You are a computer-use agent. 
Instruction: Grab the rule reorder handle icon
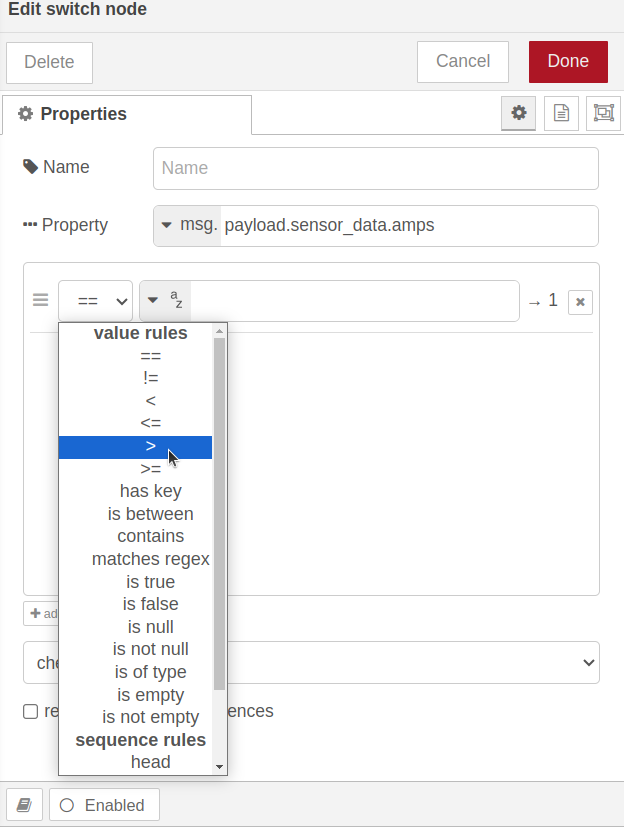click(x=41, y=300)
